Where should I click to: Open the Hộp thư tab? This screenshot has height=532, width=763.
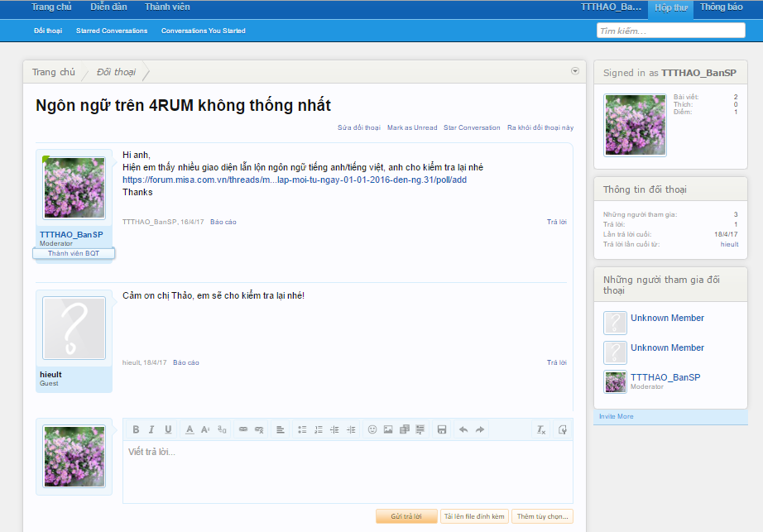[x=670, y=7]
